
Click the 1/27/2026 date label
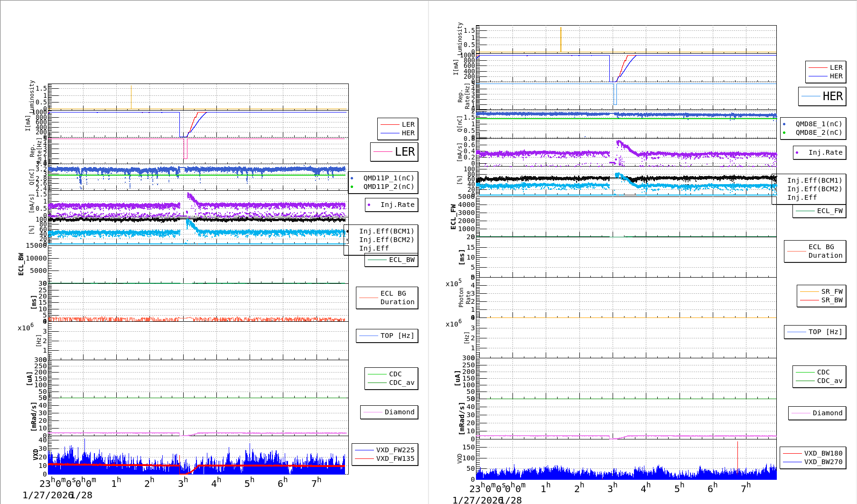coord(45,495)
